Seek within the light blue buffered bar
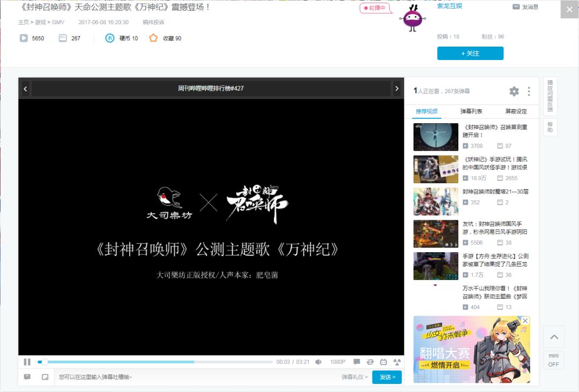Image resolution: width=579 pixels, height=392 pixels. tap(120, 362)
